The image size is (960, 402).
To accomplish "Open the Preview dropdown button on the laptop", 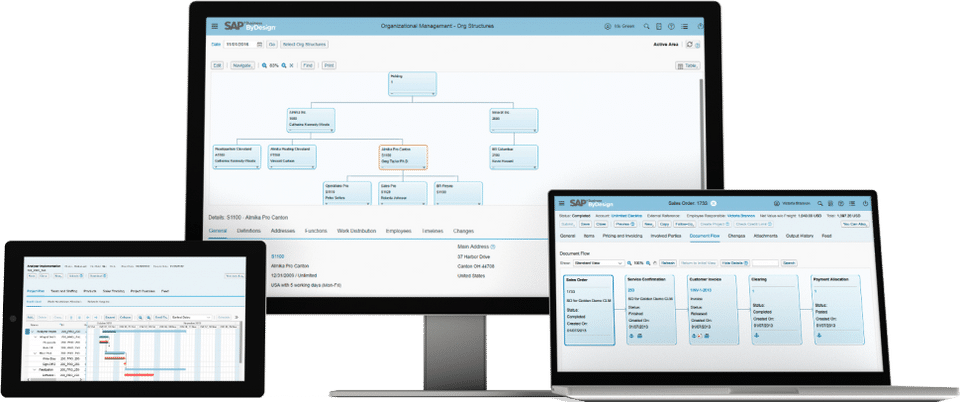I will pos(625,225).
